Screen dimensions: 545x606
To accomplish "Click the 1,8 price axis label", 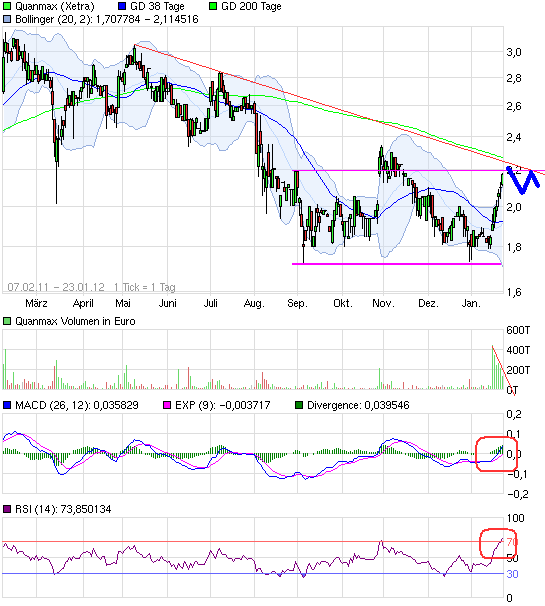I will [514, 247].
